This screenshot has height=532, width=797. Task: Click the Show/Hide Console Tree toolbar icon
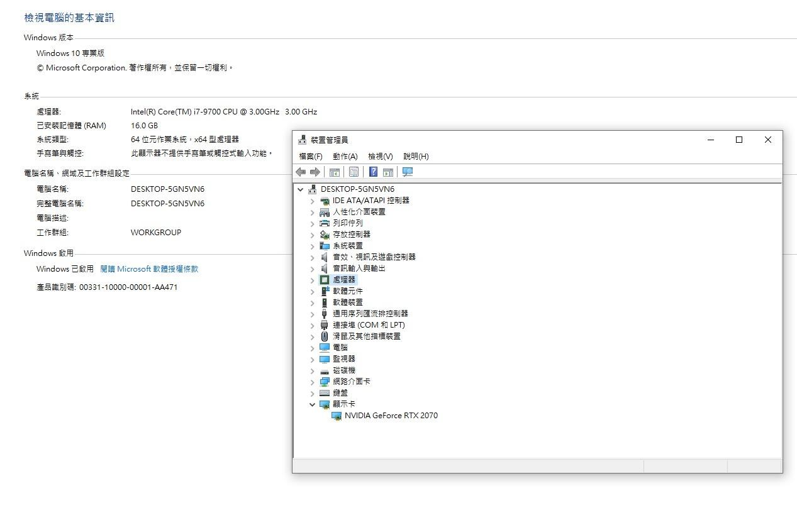335,171
